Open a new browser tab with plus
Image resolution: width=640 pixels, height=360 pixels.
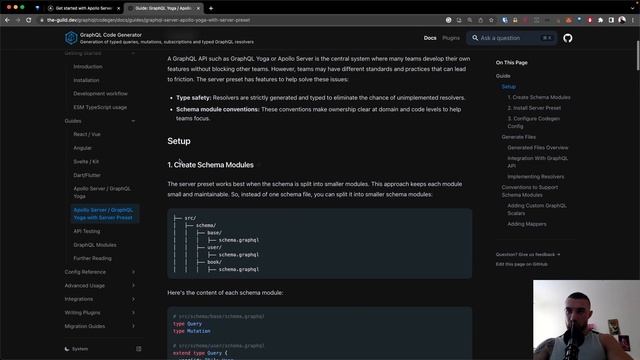coord(211,8)
